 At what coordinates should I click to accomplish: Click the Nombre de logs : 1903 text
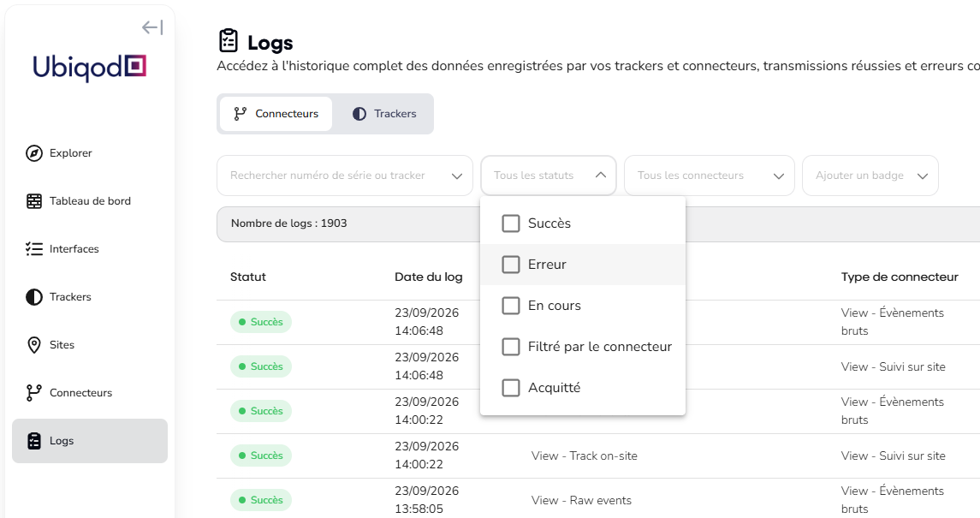click(288, 223)
